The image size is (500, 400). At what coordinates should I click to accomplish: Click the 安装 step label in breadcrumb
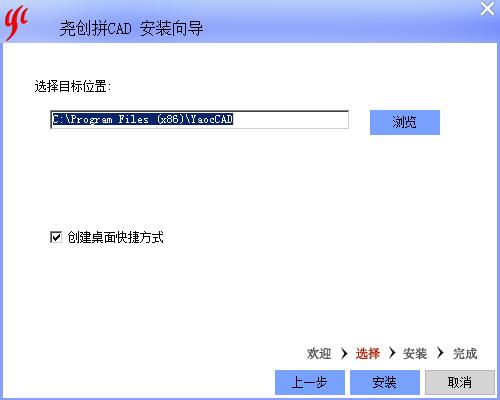(415, 353)
